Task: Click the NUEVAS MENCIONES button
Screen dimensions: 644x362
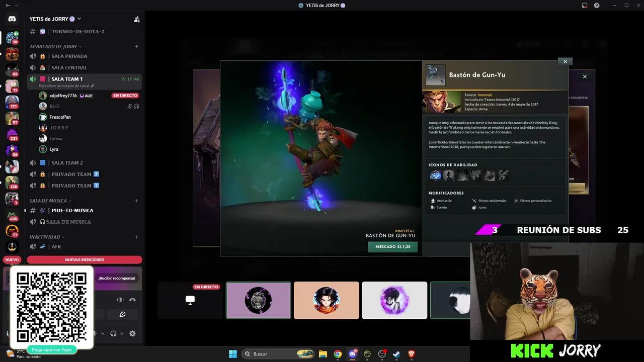Action: [x=85, y=260]
